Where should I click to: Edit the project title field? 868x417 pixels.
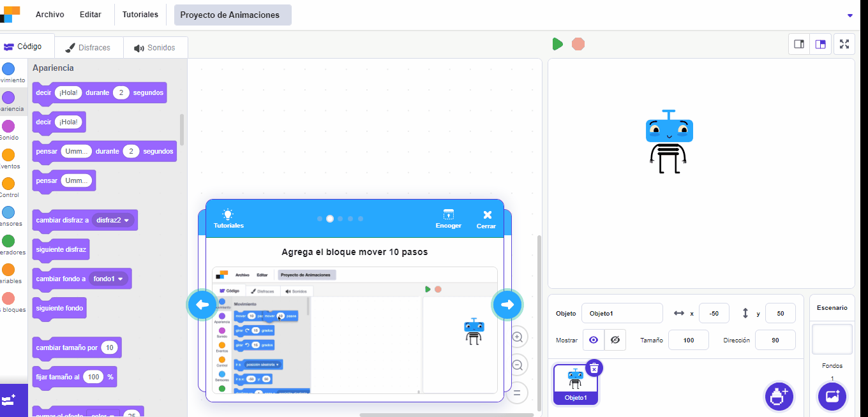(x=233, y=15)
